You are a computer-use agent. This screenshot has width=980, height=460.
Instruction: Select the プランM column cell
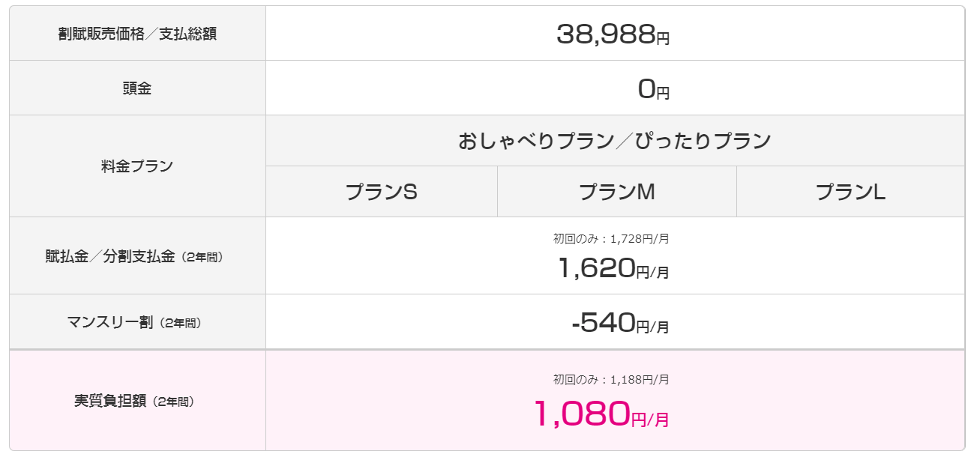[617, 192]
